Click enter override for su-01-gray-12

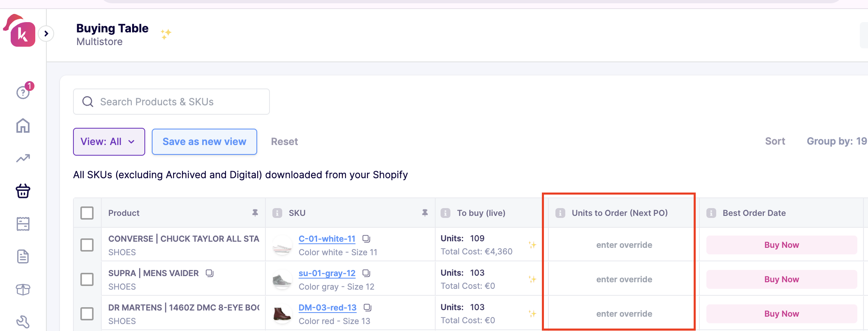point(624,279)
